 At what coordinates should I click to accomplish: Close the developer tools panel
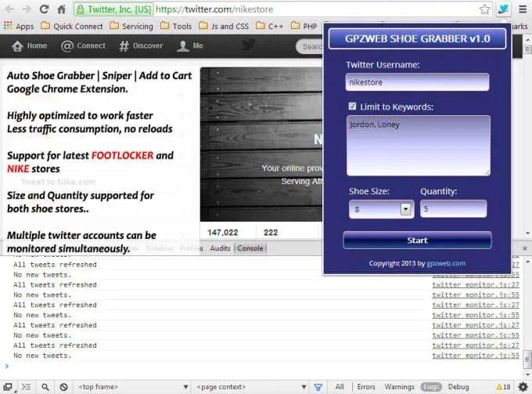(524, 248)
